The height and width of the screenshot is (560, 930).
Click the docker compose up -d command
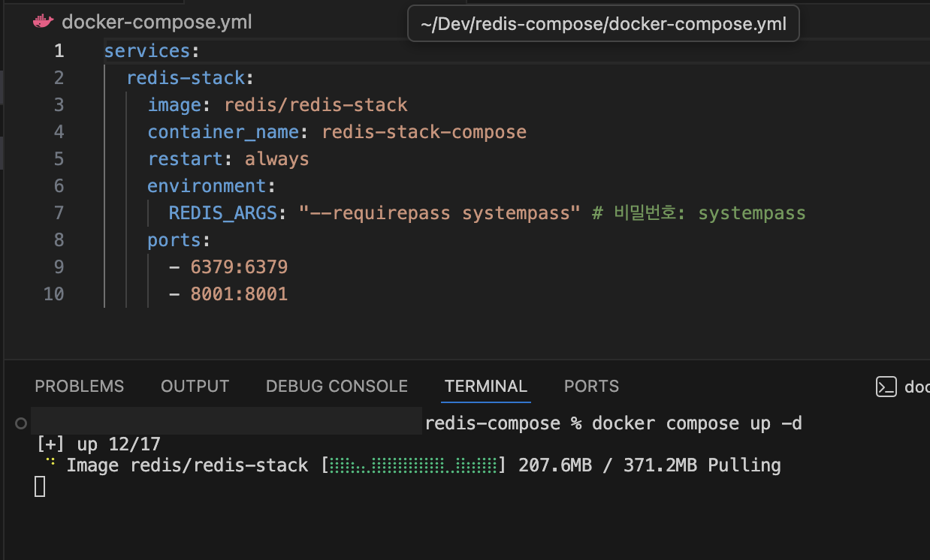(696, 423)
